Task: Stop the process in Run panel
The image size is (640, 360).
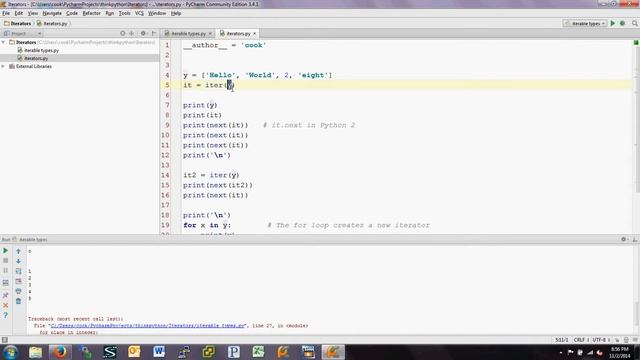Action: point(5,260)
